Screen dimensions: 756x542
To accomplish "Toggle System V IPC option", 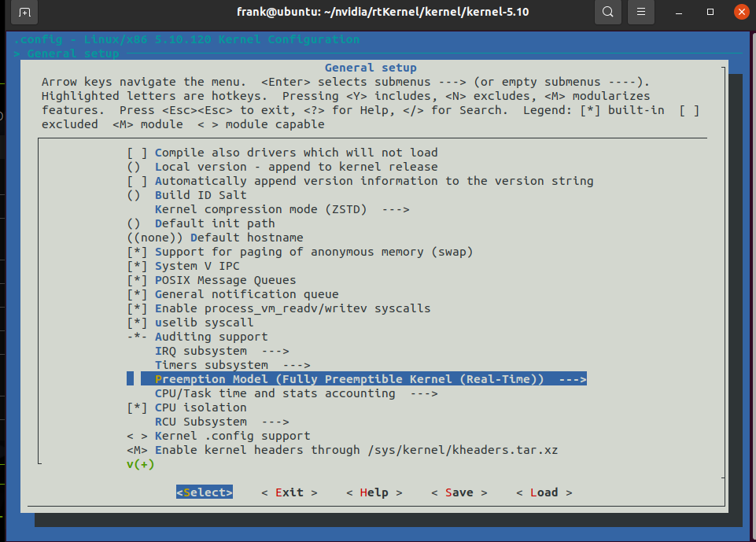I will (x=187, y=266).
